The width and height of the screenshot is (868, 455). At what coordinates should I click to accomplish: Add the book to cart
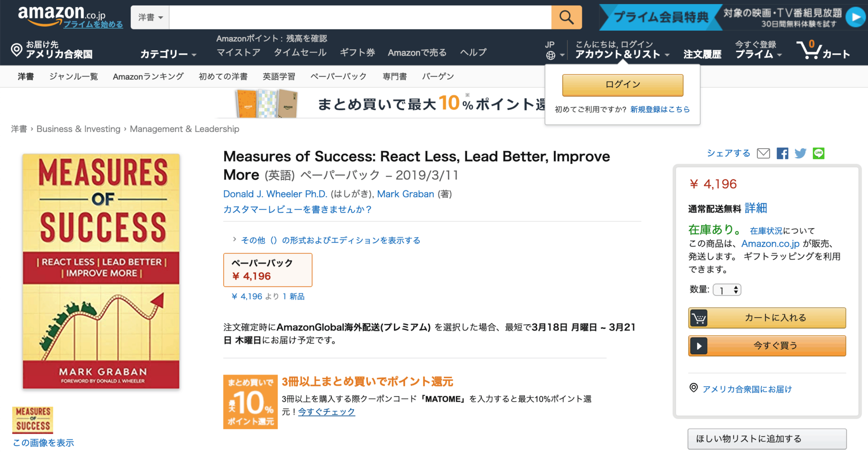767,318
